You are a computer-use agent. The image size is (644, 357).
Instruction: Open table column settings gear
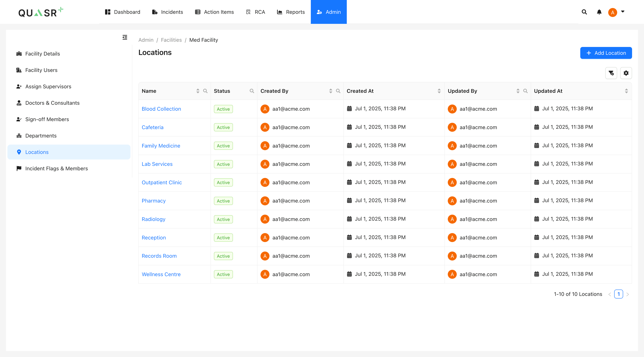pos(626,73)
